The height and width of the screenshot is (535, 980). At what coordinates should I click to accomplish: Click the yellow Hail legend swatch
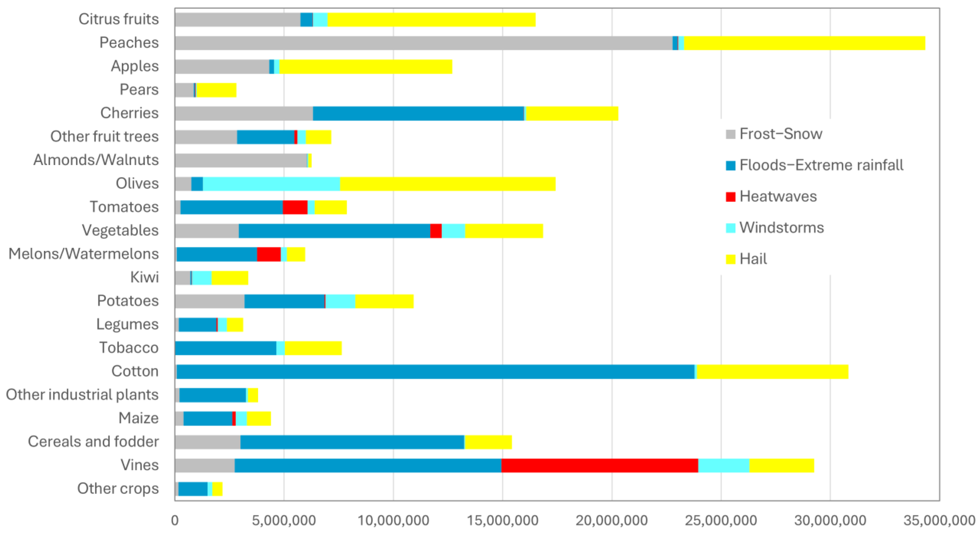point(730,259)
